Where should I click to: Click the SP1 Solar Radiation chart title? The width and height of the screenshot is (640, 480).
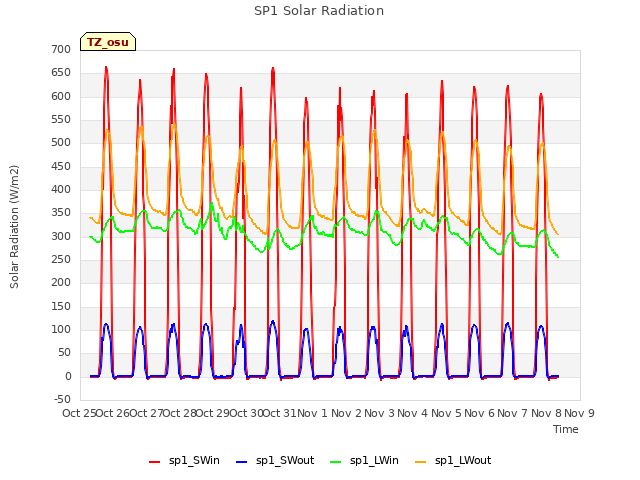(x=319, y=11)
